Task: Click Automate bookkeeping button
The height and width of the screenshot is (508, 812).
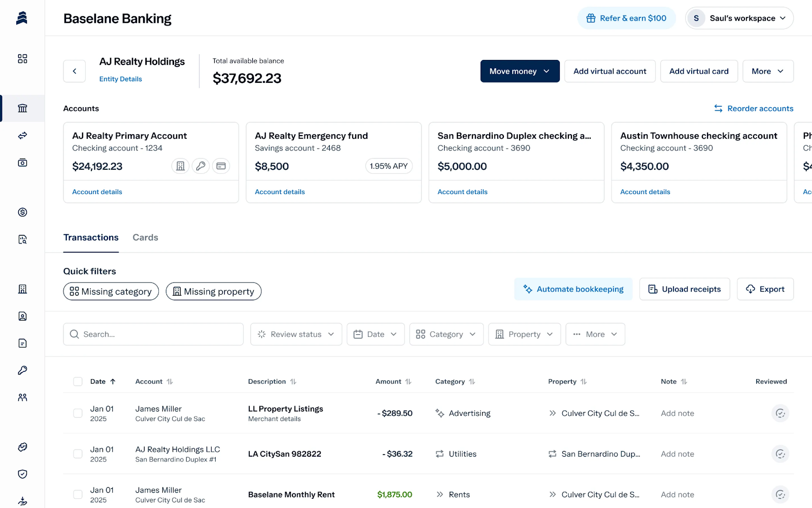Action: point(573,289)
